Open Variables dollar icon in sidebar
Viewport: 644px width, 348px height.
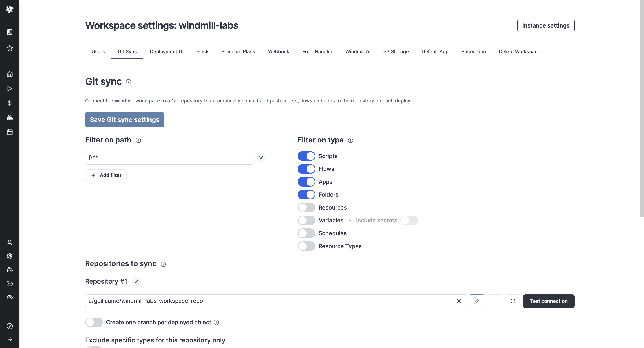[9, 103]
